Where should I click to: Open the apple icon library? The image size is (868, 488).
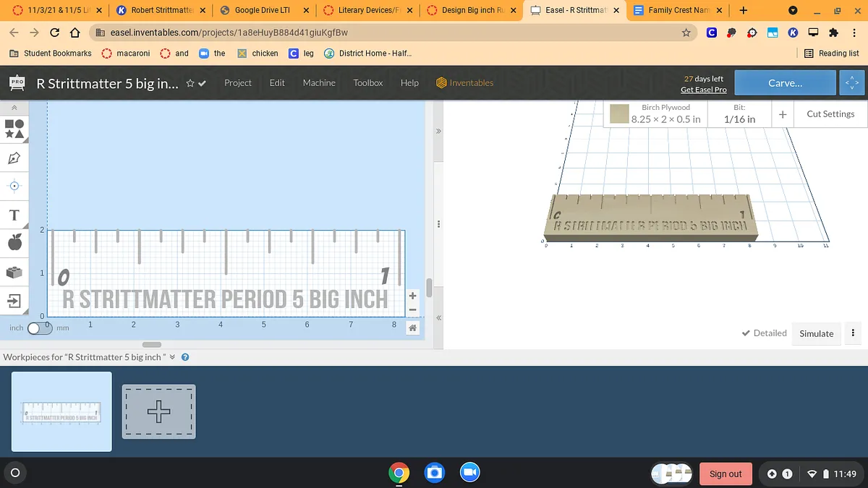click(x=14, y=243)
